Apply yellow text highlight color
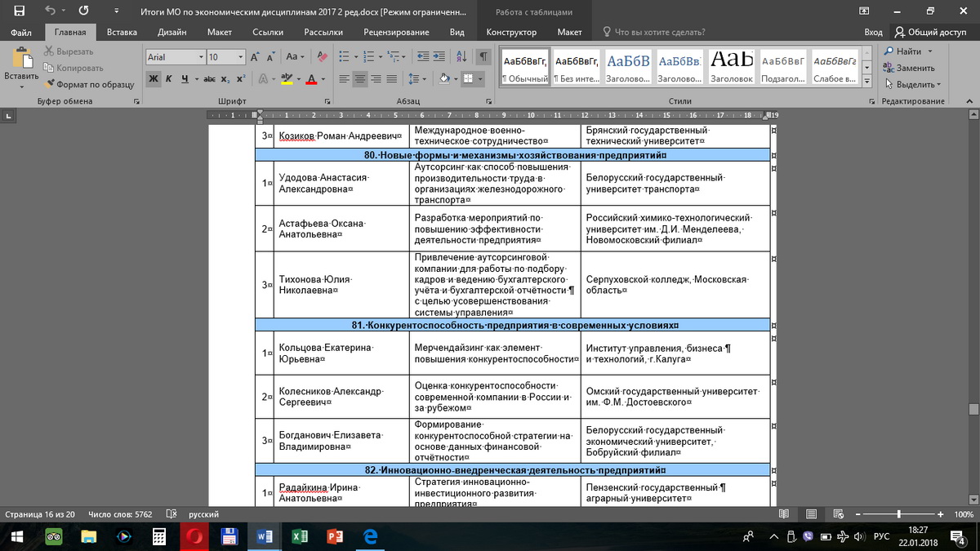The width and height of the screenshot is (980, 551). pos(286,79)
